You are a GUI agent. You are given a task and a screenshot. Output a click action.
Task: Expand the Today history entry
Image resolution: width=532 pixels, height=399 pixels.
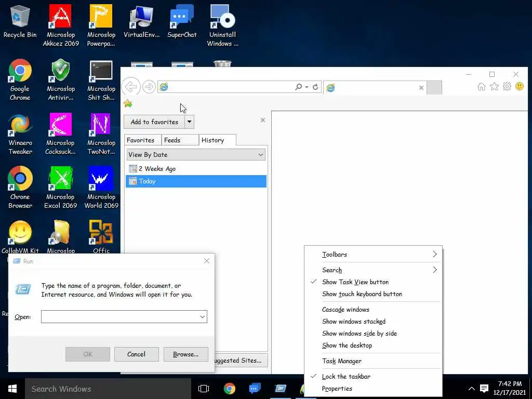pyautogui.click(x=196, y=181)
